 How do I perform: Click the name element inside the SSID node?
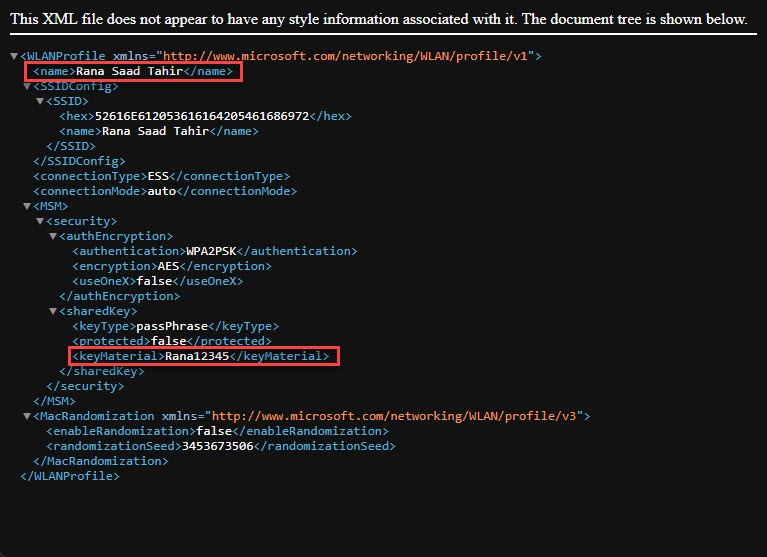click(159, 131)
